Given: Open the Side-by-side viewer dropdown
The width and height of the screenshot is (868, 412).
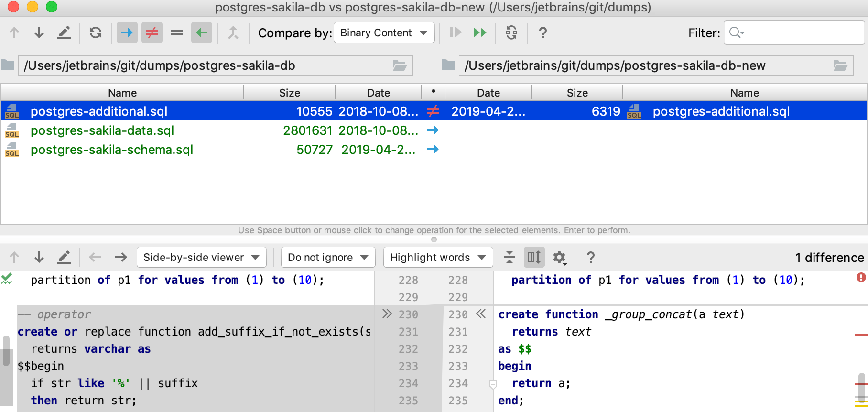Looking at the screenshot, I should (201, 257).
